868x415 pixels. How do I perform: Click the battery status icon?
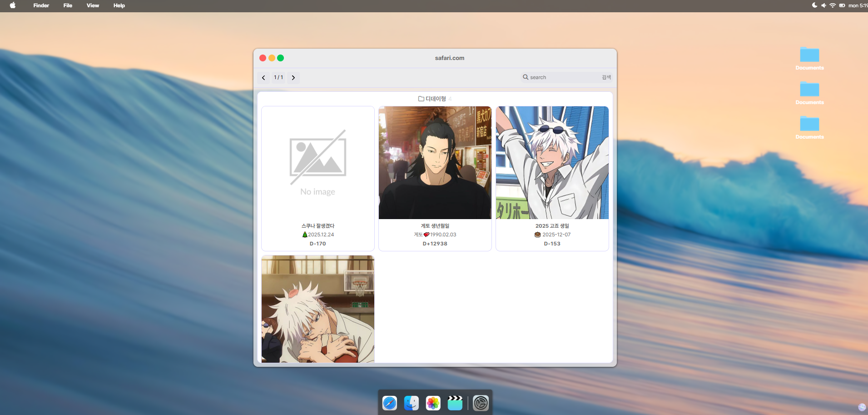pos(842,5)
